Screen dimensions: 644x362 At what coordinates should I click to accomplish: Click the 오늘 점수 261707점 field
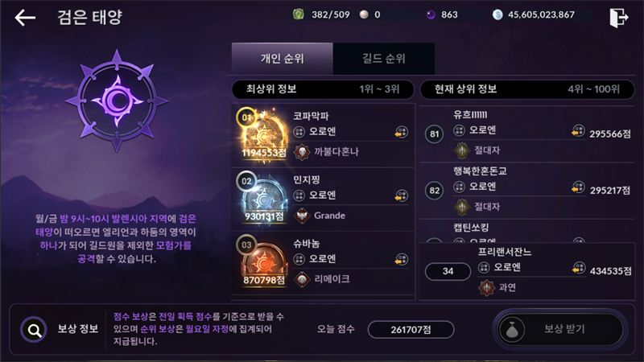coord(411,330)
